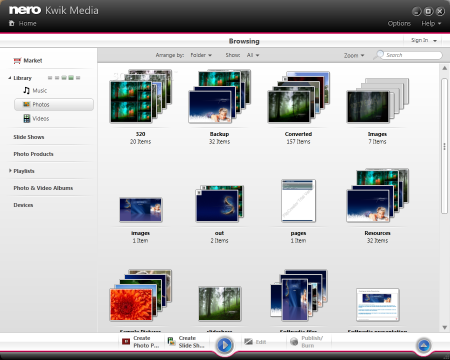Open the Backup folder thumbnail stack
Screen dimensions: 450x360
(x=219, y=97)
